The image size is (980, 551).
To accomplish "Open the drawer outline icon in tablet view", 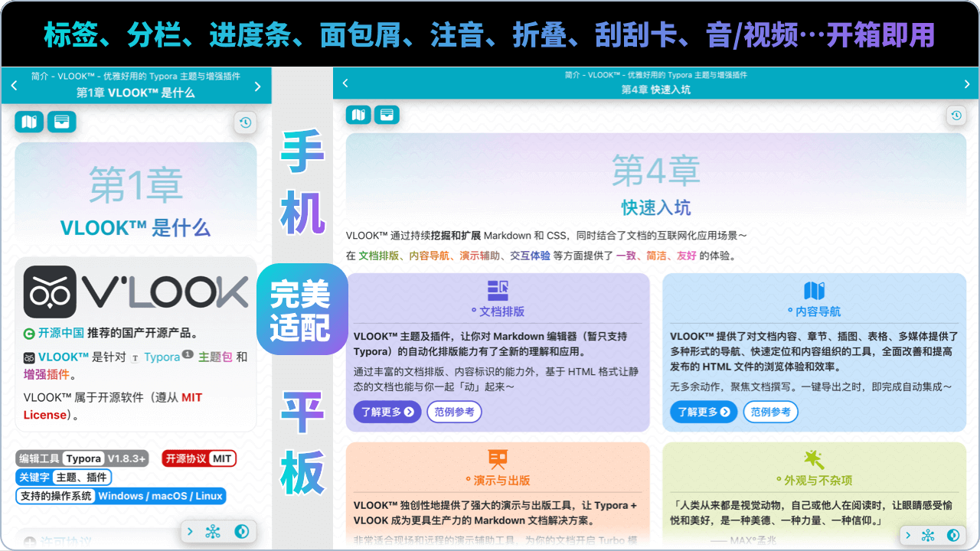I will click(387, 116).
